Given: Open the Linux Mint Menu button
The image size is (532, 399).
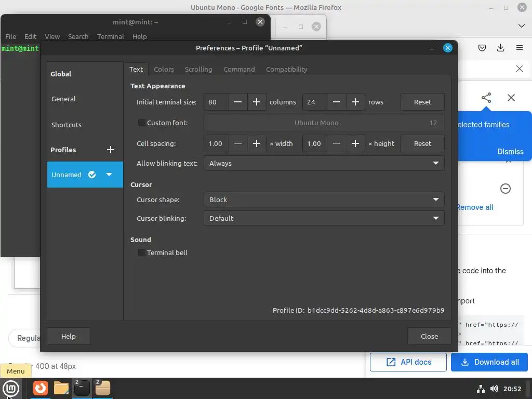Looking at the screenshot, I should (x=11, y=388).
